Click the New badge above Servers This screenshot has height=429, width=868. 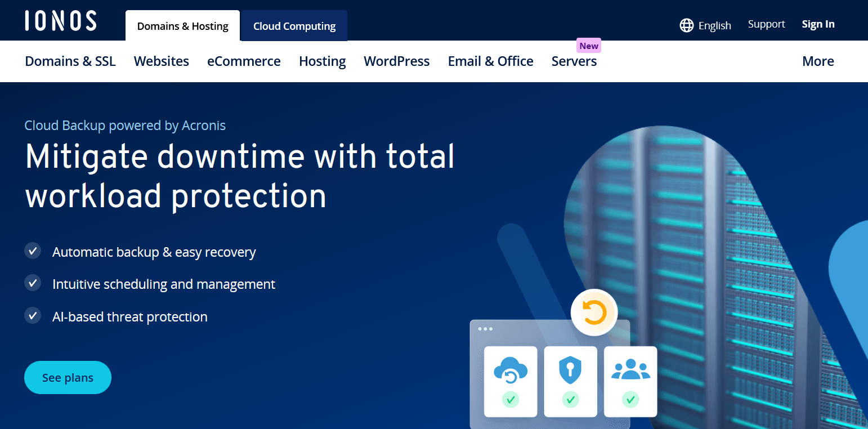click(589, 46)
